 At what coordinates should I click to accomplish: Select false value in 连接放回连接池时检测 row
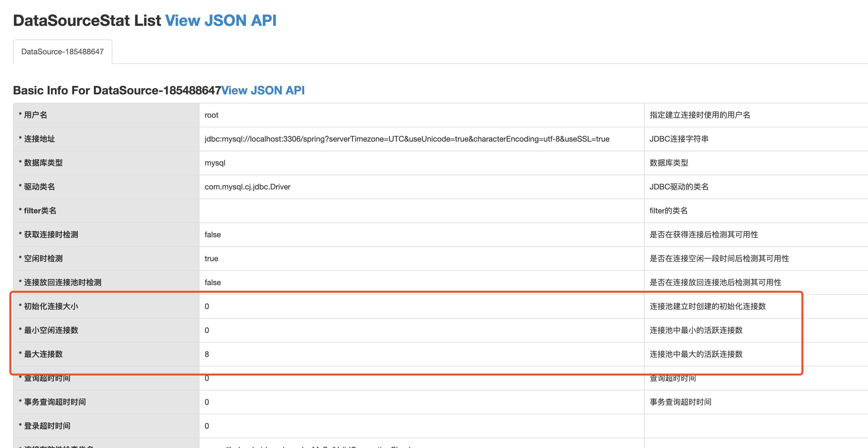click(x=212, y=283)
